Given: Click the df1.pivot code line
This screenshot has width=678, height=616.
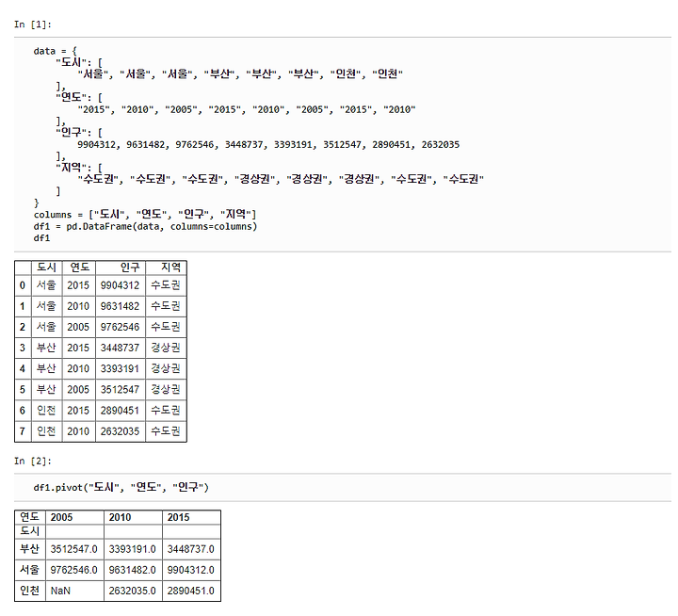Looking at the screenshot, I should [x=121, y=488].
